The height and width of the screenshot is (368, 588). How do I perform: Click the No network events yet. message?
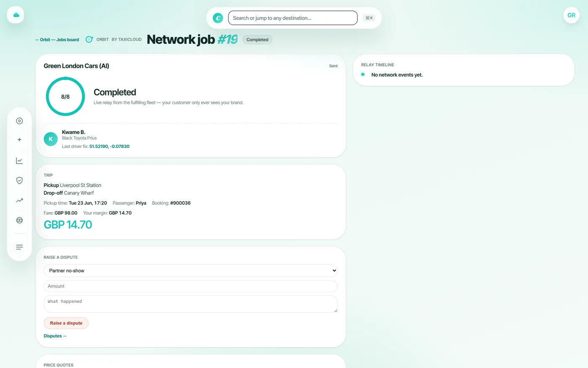point(397,75)
